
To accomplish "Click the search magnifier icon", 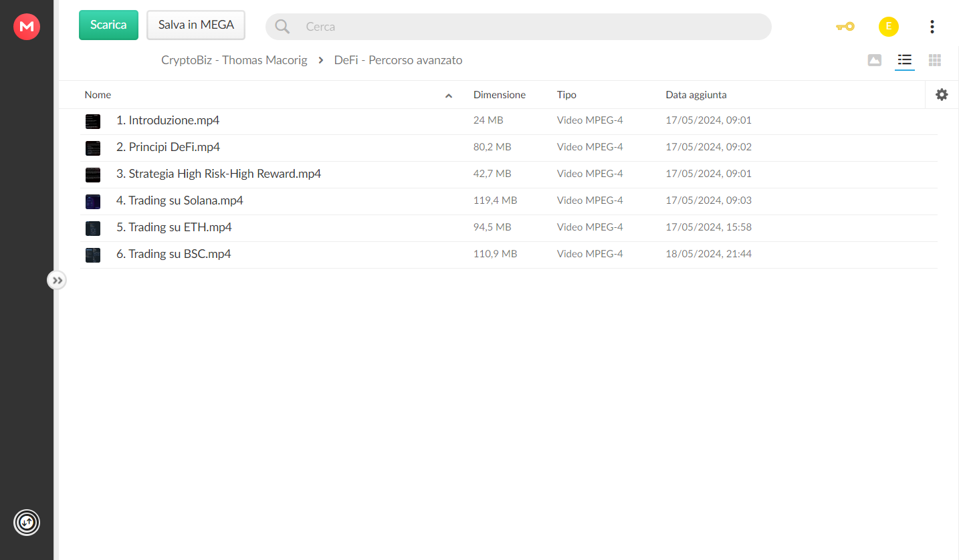I will click(282, 27).
